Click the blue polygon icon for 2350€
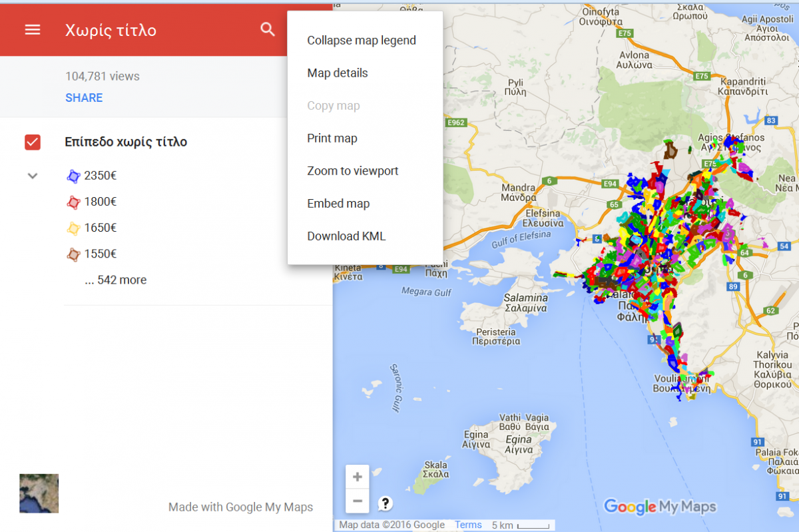The image size is (799, 532). (73, 176)
